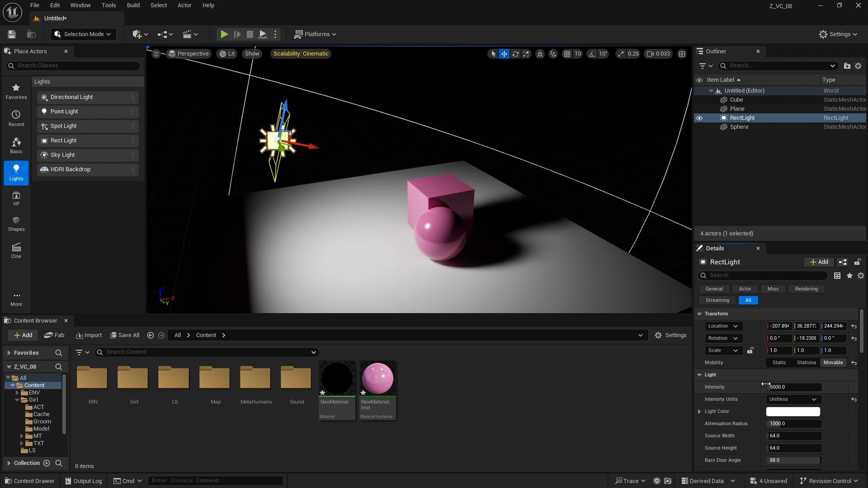The image size is (868, 488).
Task: Select the scale transform gizmo tool
Action: (526, 54)
